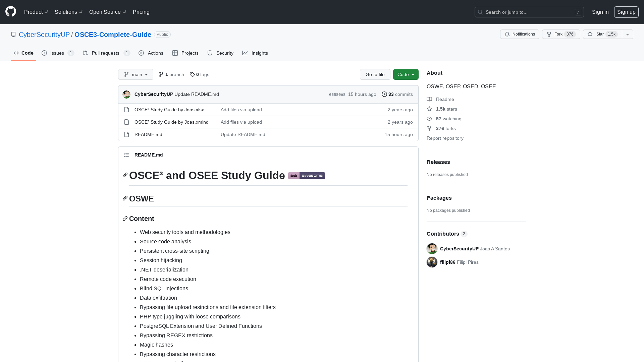Click the Notifications bell button
644x362 pixels.
tap(520, 34)
